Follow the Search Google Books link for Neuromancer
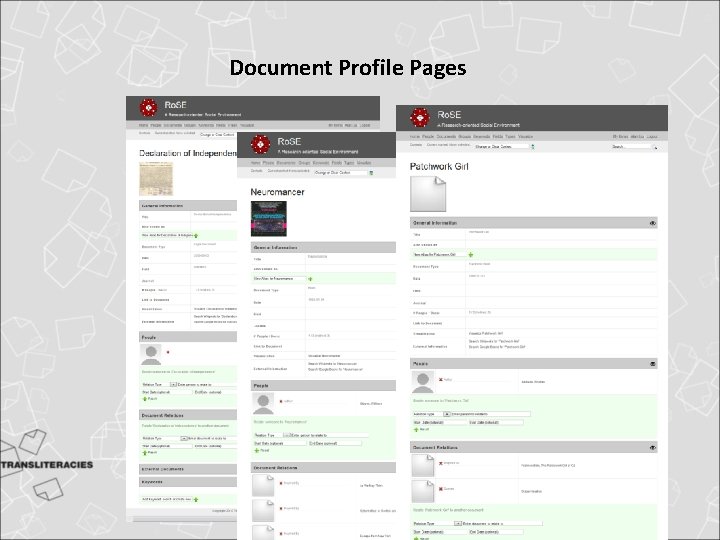 tap(335, 369)
